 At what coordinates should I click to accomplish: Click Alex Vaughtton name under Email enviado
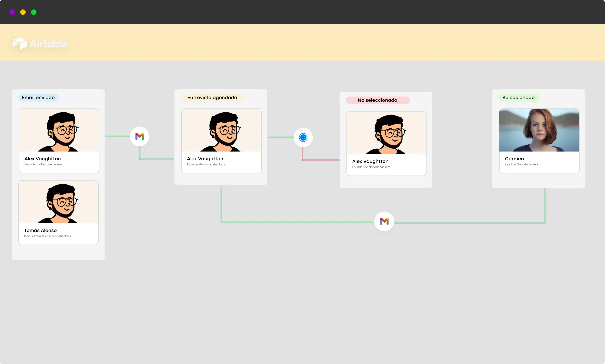point(43,159)
